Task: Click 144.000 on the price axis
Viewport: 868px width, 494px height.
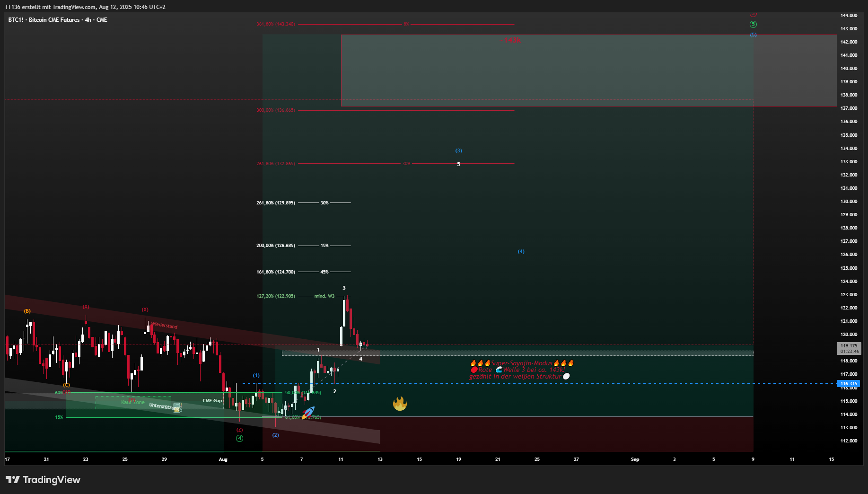Action: tap(849, 15)
